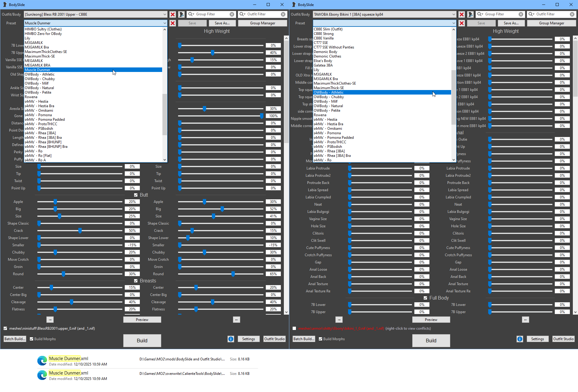Click the 100% high-weight value field
This screenshot has width=578, height=392.
click(x=273, y=116)
